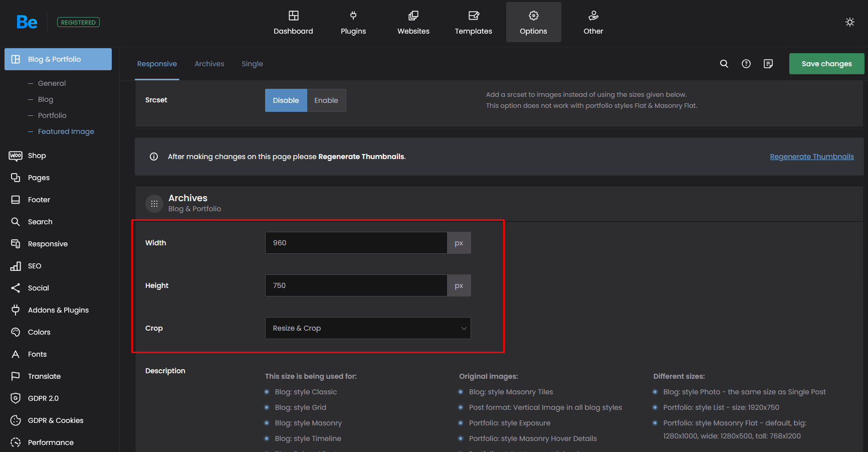Click 'Portfolio: style Exposure' text
Viewport: 868px width, 452px height.
[x=510, y=423]
